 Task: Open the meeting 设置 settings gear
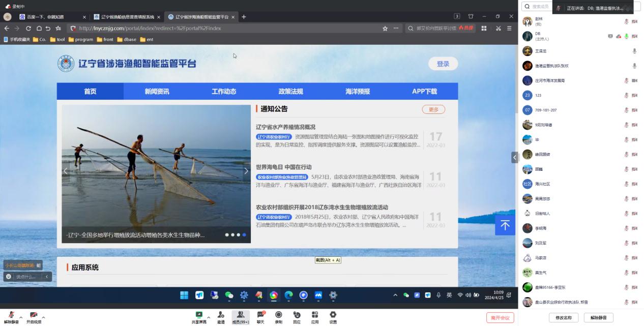[x=333, y=315]
